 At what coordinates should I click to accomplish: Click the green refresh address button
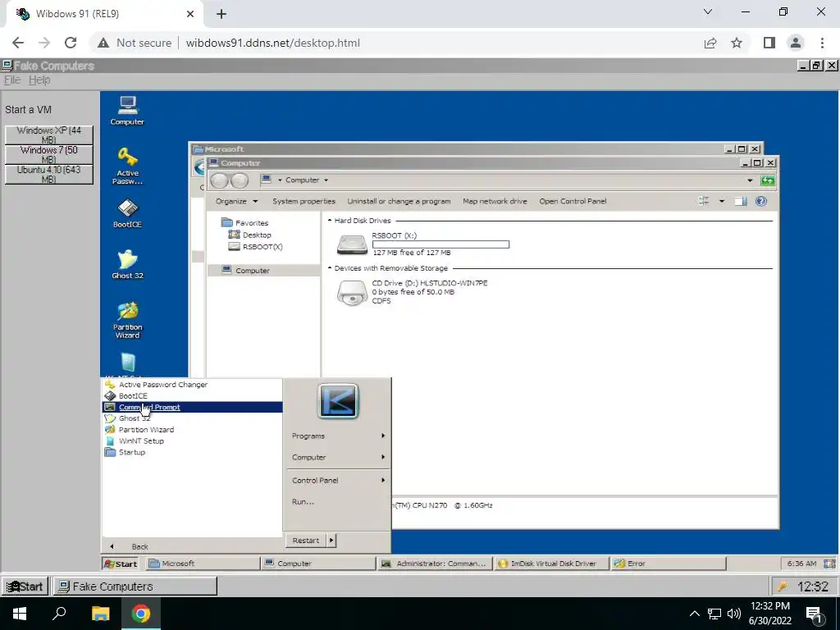[768, 180]
